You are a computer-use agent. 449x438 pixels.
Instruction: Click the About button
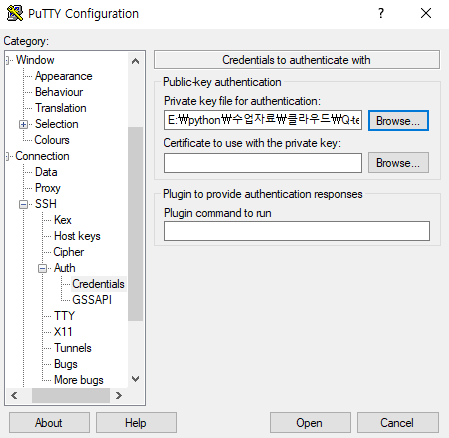click(49, 423)
